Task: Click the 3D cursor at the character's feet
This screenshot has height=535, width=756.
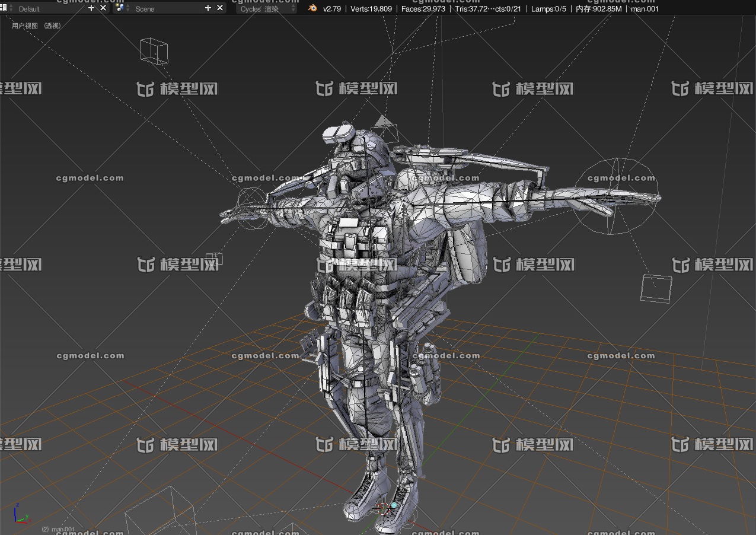Action: tap(384, 508)
